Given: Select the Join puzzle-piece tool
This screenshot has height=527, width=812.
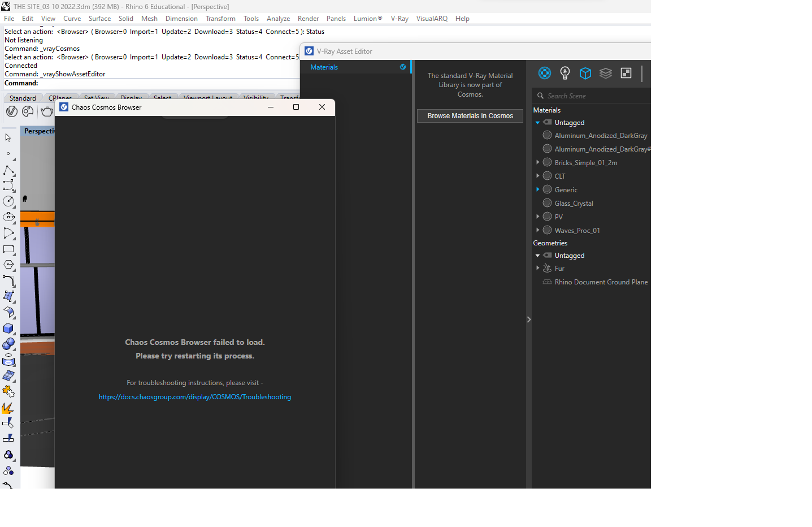Looking at the screenshot, I should click(8, 391).
